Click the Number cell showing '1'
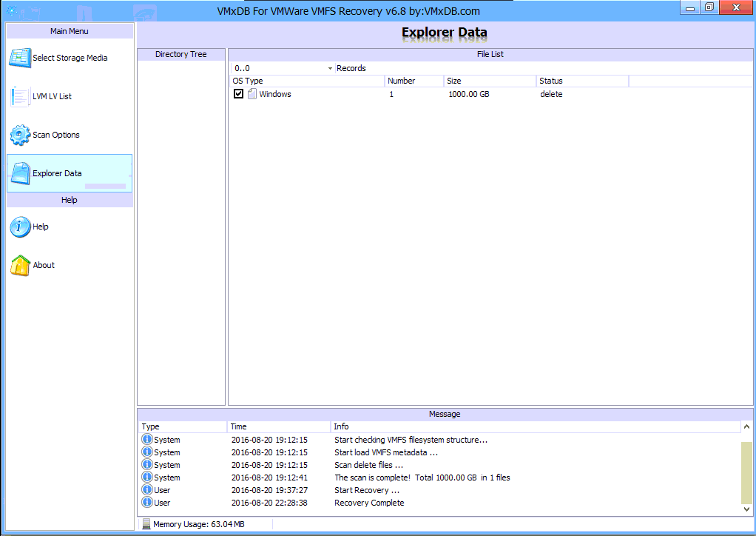The image size is (756, 536). [391, 94]
